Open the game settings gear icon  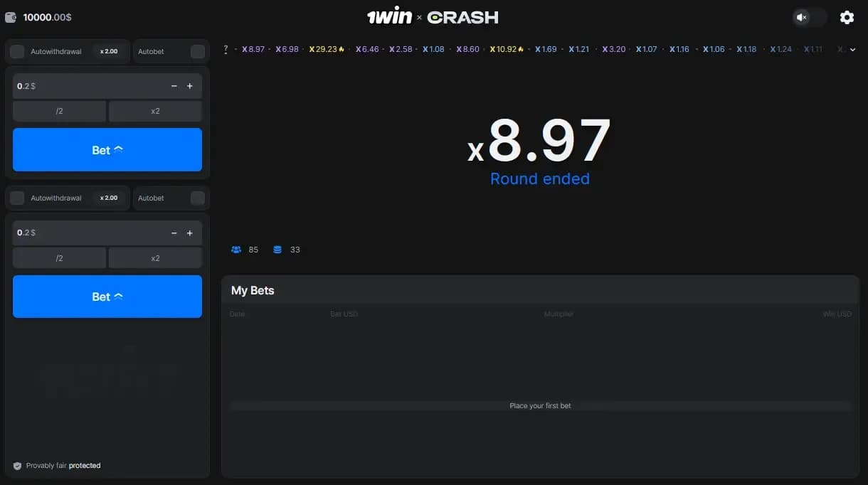pos(847,17)
